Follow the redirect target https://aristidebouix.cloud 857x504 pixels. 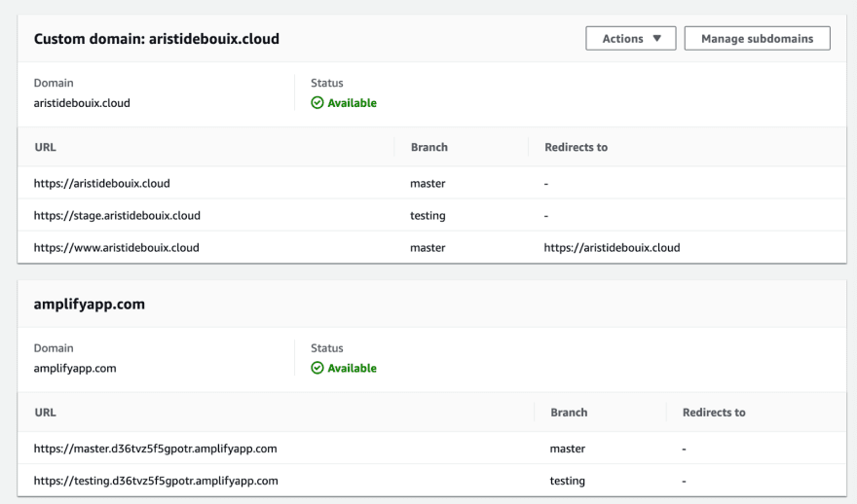(613, 248)
